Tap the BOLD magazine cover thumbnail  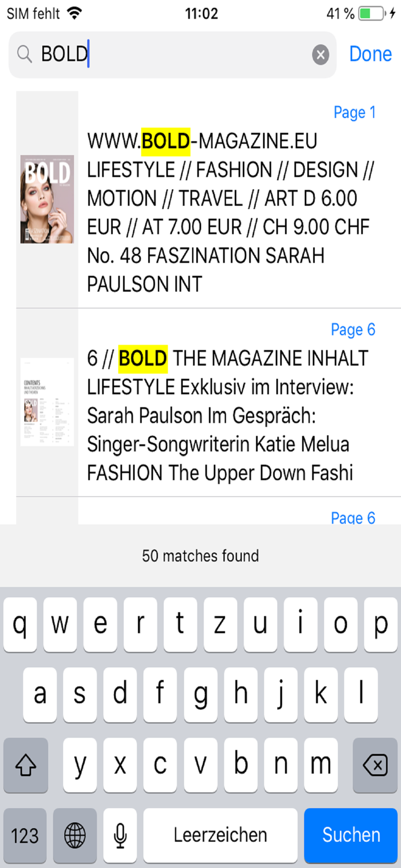(46, 198)
